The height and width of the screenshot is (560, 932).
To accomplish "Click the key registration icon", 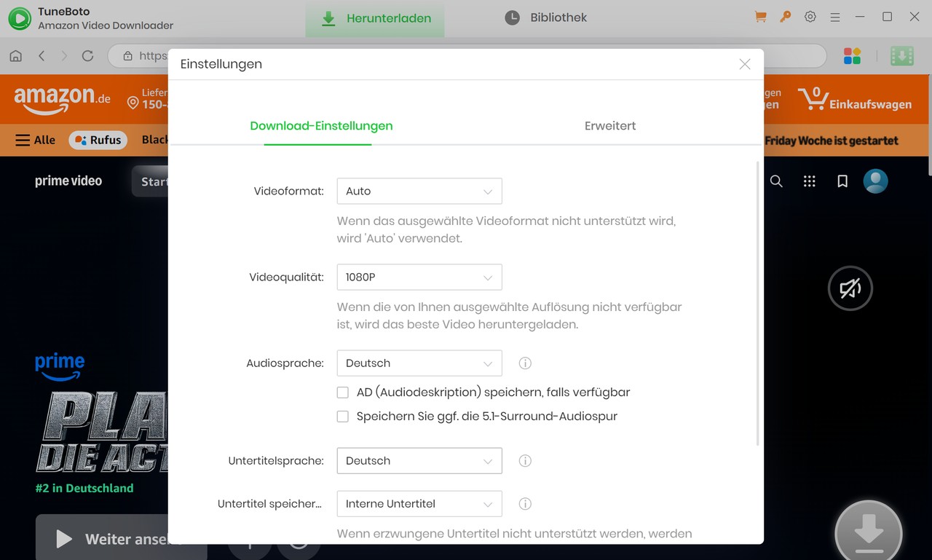I will pyautogui.click(x=785, y=16).
